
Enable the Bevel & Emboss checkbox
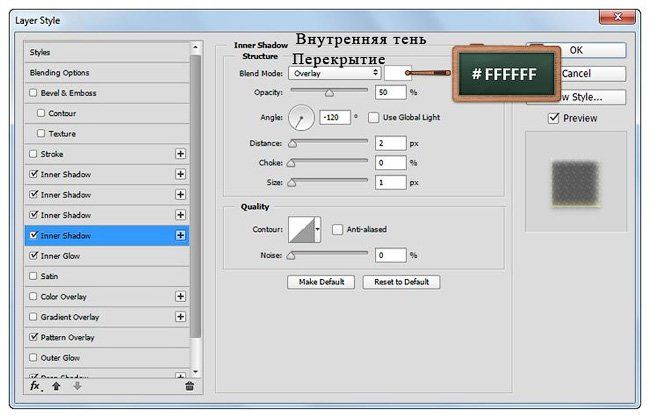click(34, 93)
